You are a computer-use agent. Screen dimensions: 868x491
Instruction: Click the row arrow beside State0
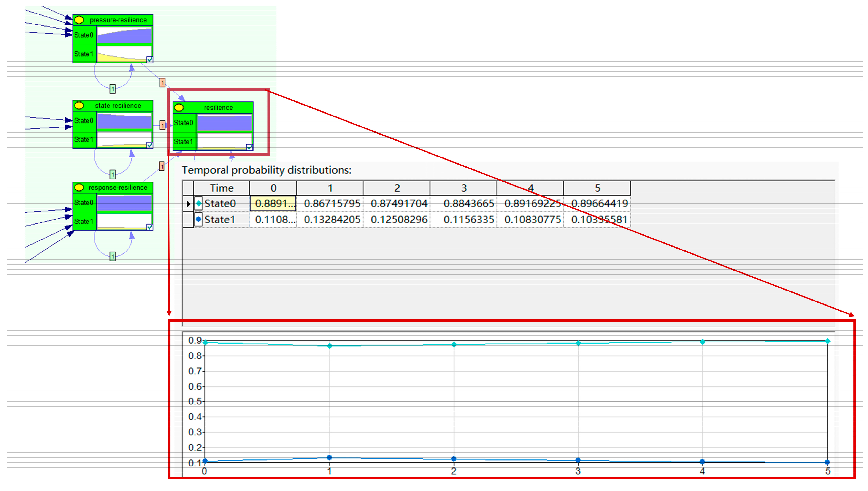pos(188,204)
